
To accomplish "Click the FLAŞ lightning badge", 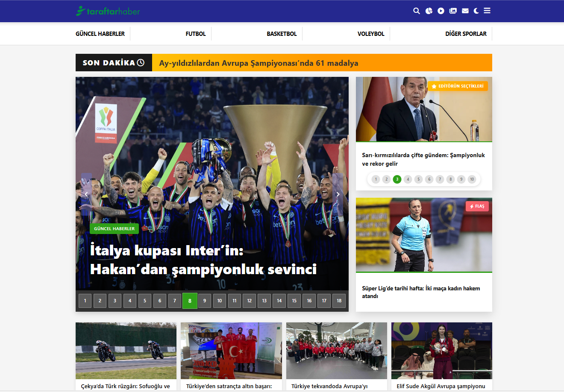I will coord(477,206).
